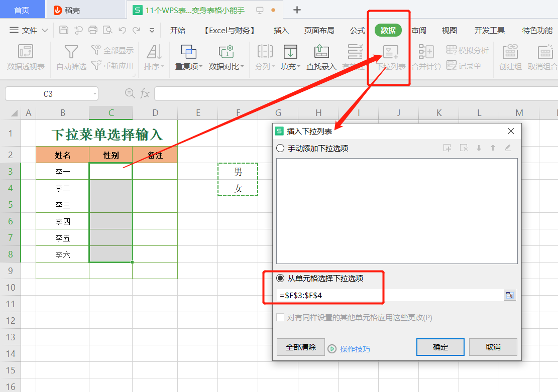Click cell containing 李四
The image size is (558, 392).
tap(63, 221)
